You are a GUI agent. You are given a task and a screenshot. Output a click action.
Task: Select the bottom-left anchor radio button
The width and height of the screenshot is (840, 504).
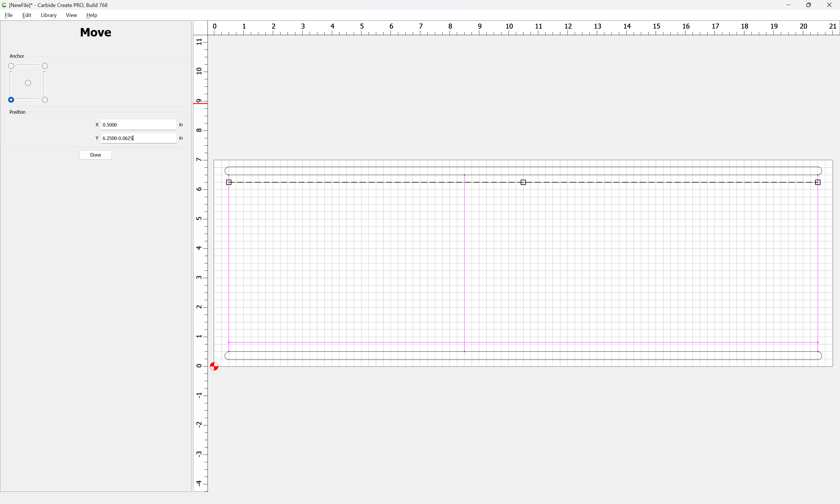click(11, 100)
